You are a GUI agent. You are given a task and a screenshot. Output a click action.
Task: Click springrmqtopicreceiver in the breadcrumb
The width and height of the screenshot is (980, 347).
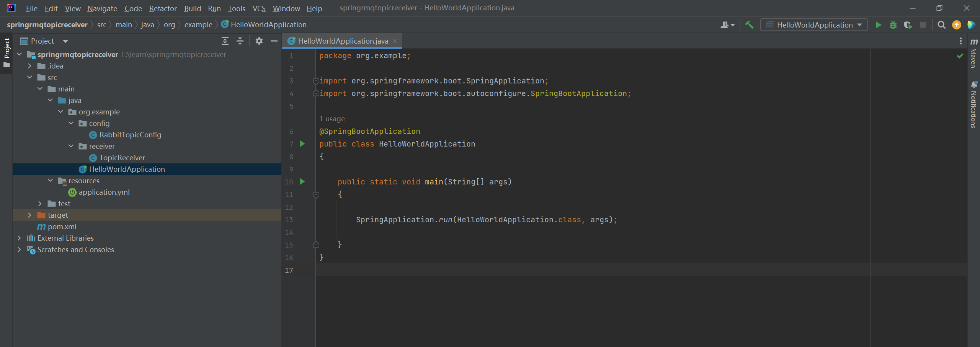(x=47, y=25)
